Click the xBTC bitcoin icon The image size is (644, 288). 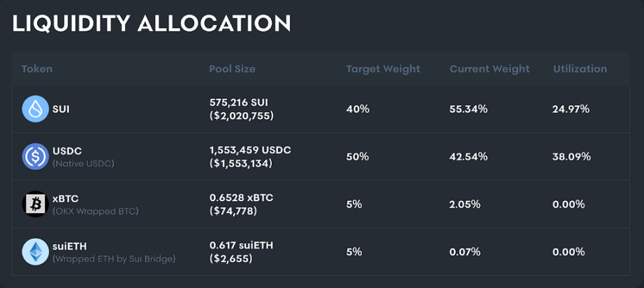click(x=34, y=204)
